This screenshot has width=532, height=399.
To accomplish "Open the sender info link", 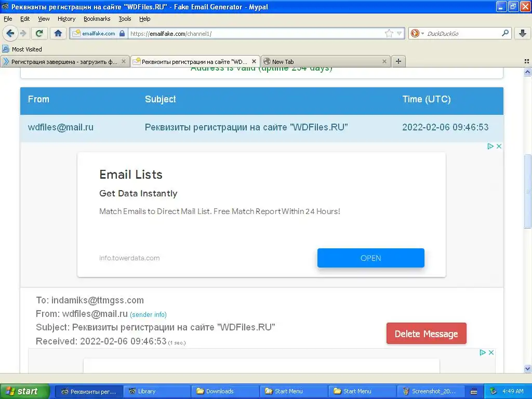I will (x=148, y=314).
